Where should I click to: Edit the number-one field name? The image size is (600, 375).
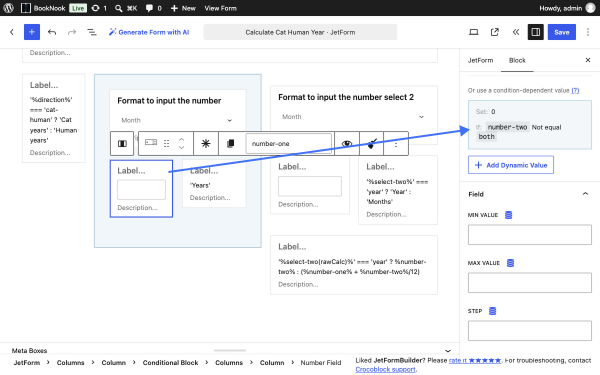click(x=289, y=143)
